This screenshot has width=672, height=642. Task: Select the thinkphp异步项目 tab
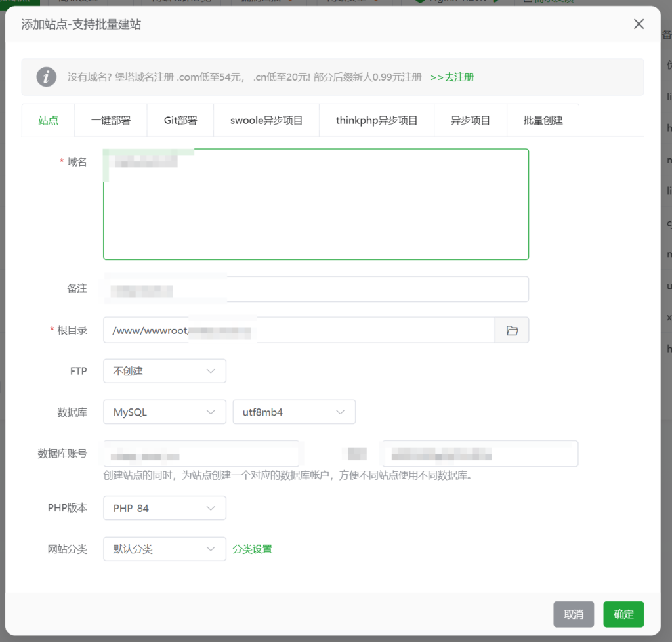(377, 120)
